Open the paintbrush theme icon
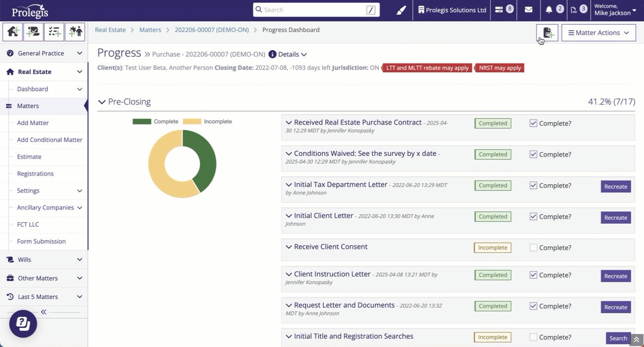 click(x=401, y=10)
